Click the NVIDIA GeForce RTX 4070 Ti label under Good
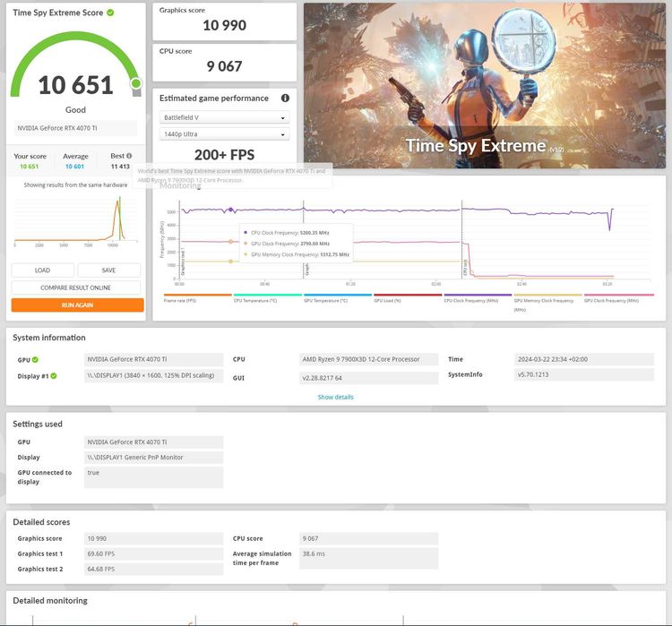 [75, 128]
